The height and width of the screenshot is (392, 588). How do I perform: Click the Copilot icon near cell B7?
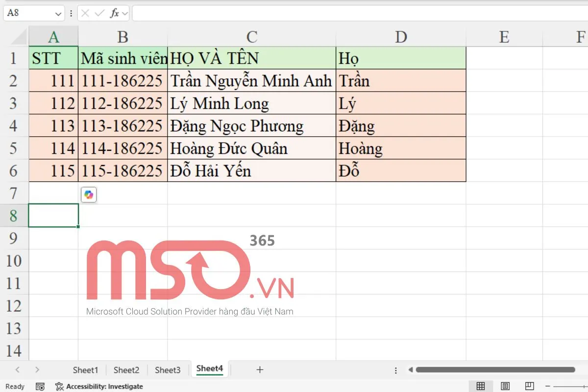tap(89, 195)
